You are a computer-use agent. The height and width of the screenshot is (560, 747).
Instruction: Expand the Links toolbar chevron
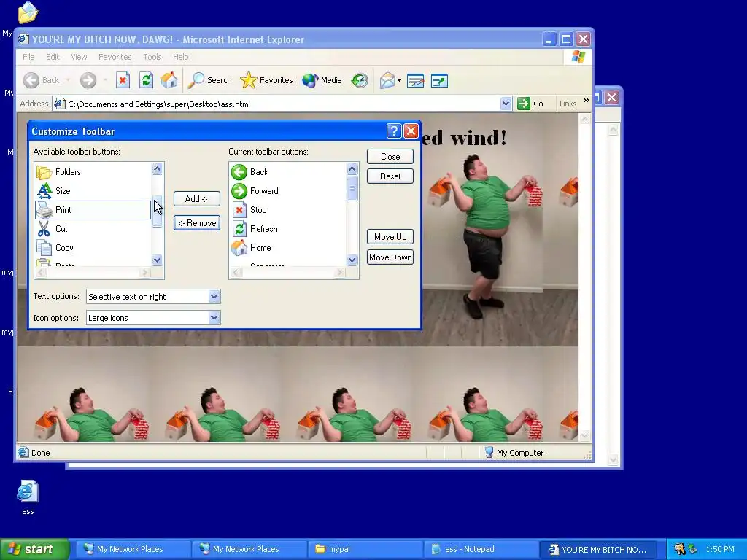pos(586,100)
